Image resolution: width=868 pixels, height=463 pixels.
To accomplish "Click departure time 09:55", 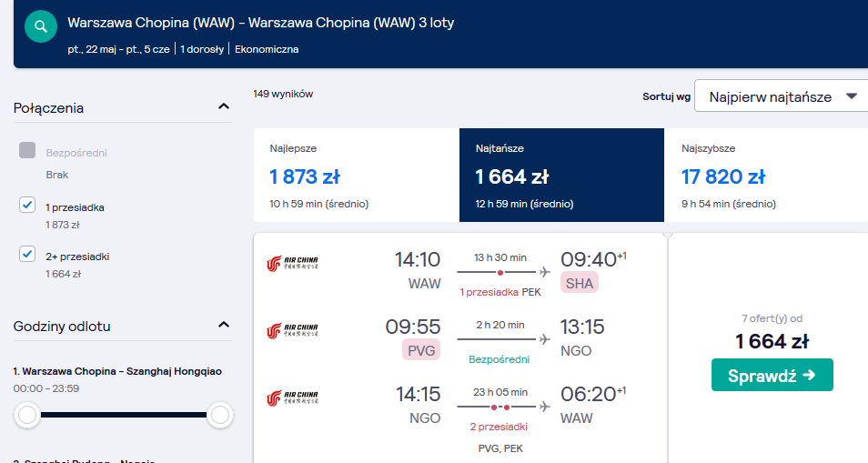I will coord(413,327).
